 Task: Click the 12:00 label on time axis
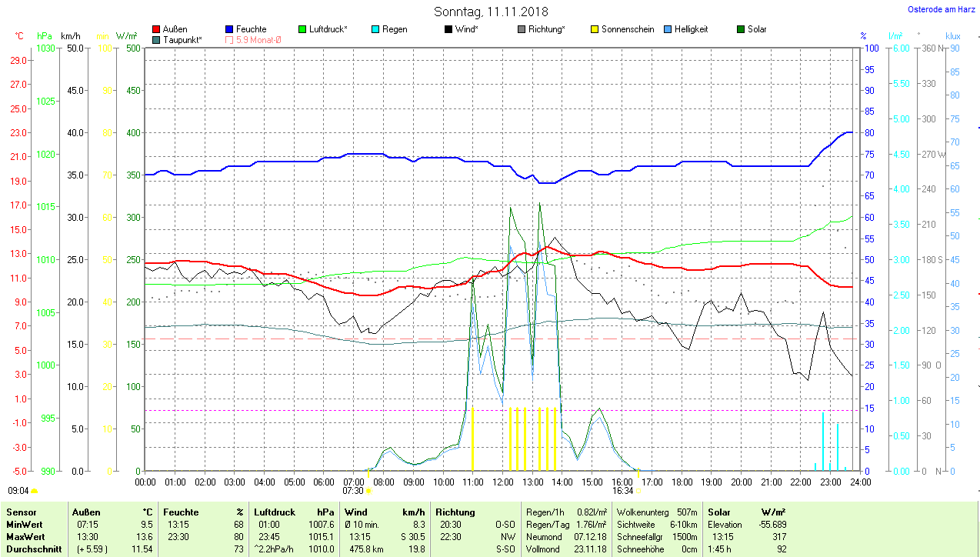(x=502, y=482)
